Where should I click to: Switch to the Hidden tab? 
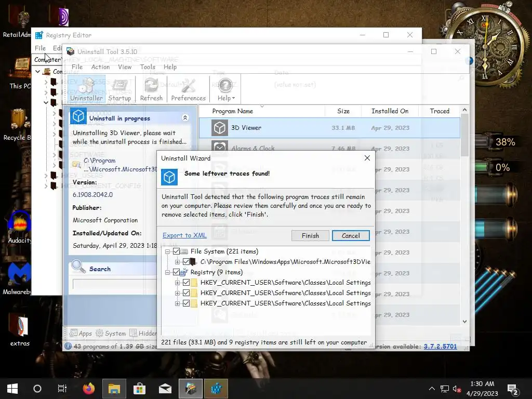[x=143, y=333]
